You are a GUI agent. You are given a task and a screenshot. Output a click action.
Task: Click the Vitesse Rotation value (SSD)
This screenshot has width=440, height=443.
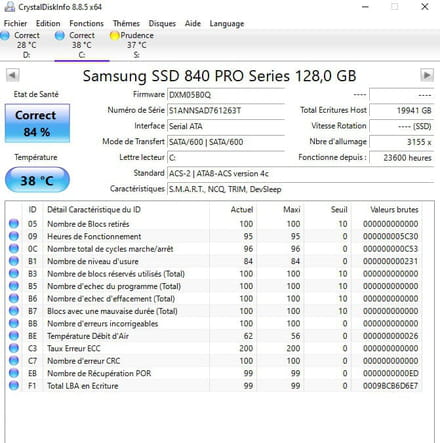point(402,126)
